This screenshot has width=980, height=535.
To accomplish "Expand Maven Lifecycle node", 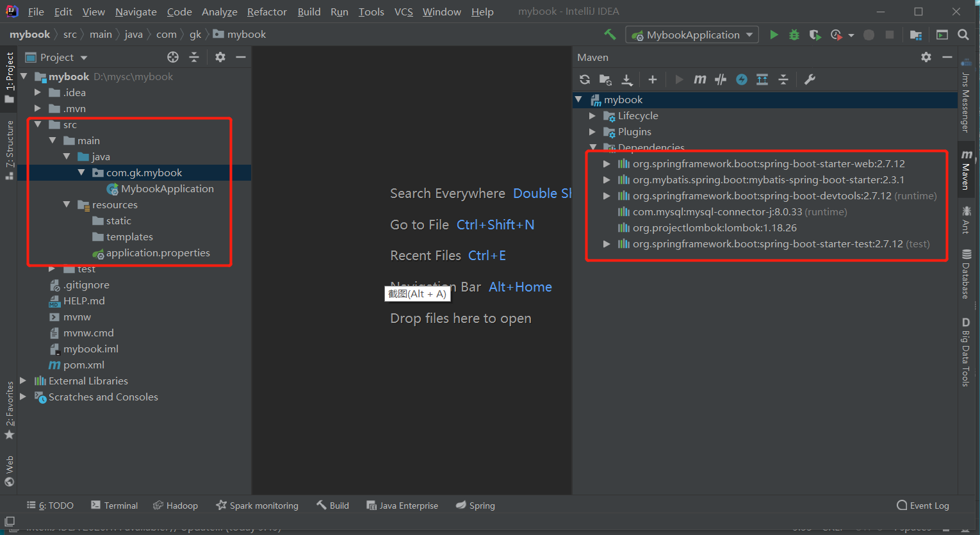I will pos(592,115).
